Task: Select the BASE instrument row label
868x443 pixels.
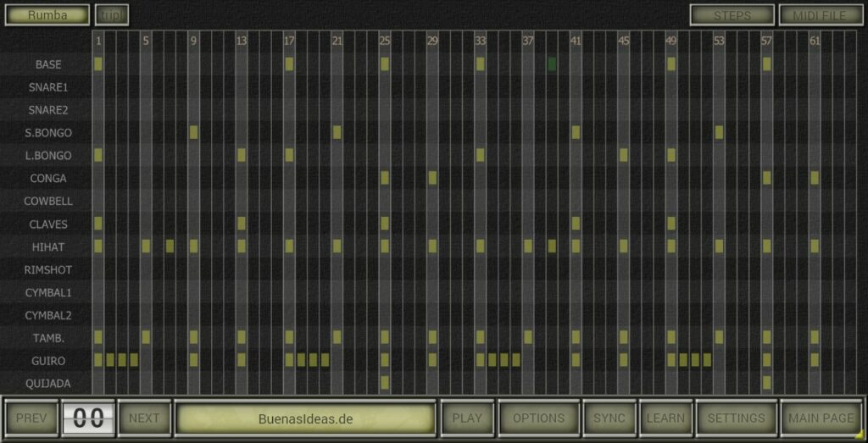Action: coord(48,64)
